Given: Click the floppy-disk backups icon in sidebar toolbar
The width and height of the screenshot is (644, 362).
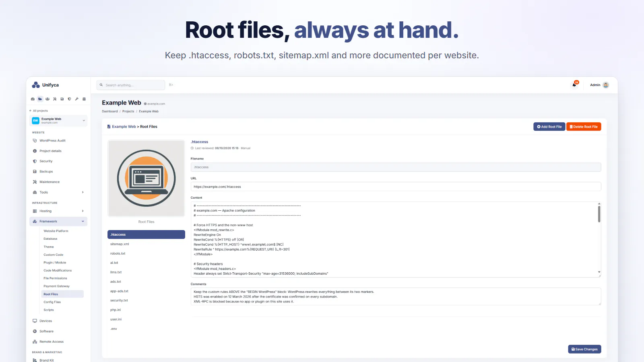Looking at the screenshot, I should pyautogui.click(x=62, y=99).
